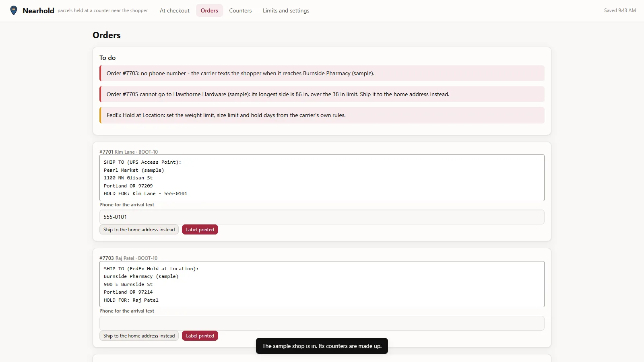
Task: Click the #7703 Raj Patel order header
Action: pos(128,258)
